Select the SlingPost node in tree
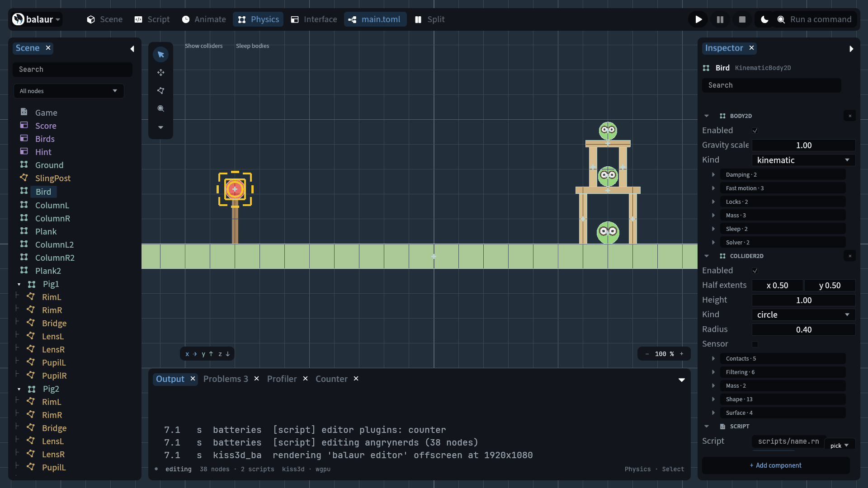Image resolution: width=868 pixels, height=488 pixels. pos(53,178)
